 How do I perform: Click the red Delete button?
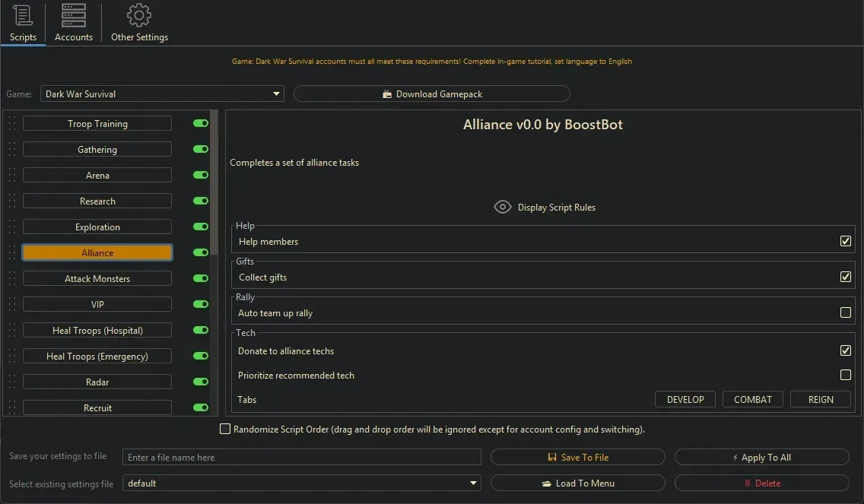pos(761,483)
